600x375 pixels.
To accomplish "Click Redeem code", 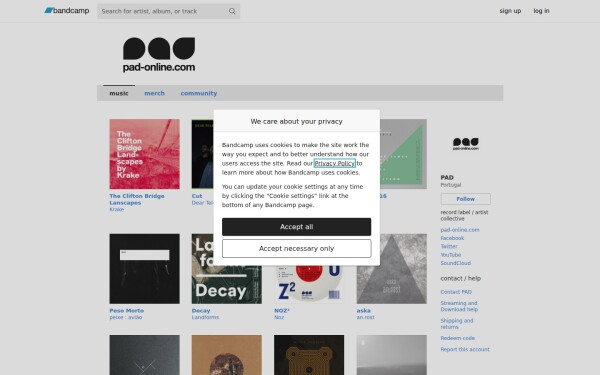I will (457, 338).
